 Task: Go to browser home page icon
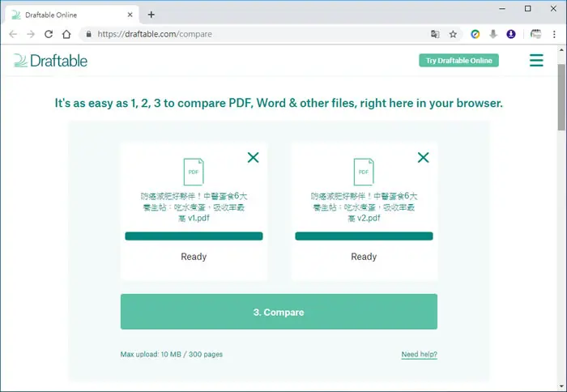(x=66, y=34)
